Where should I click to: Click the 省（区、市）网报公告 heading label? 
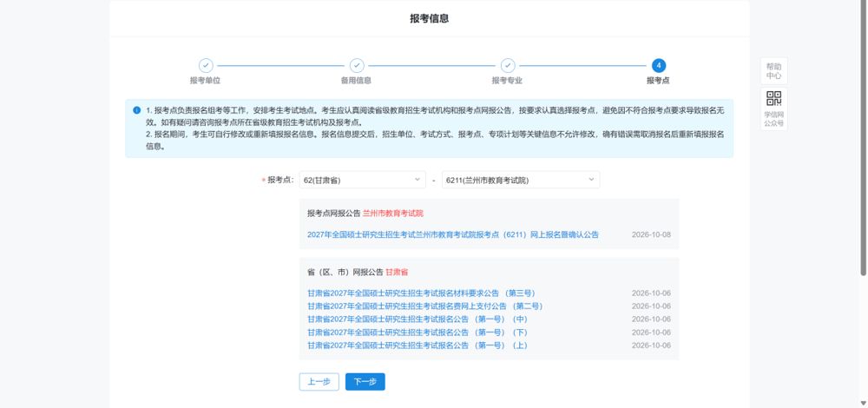click(x=345, y=273)
